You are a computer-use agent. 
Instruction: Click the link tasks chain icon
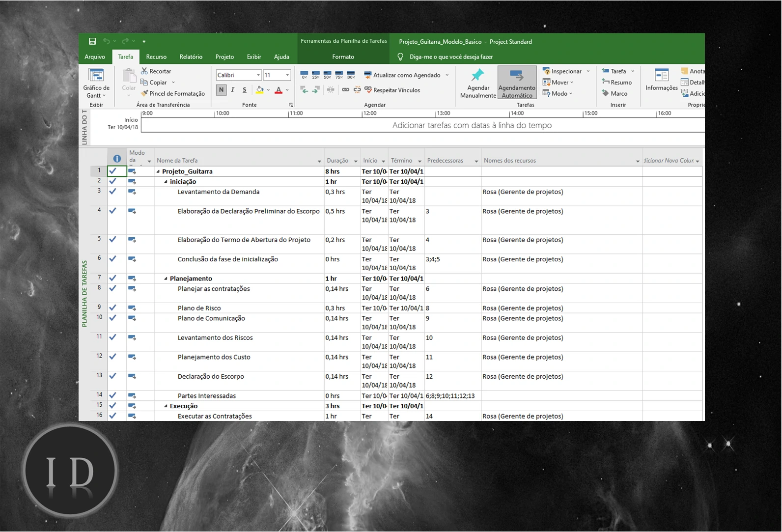345,90
